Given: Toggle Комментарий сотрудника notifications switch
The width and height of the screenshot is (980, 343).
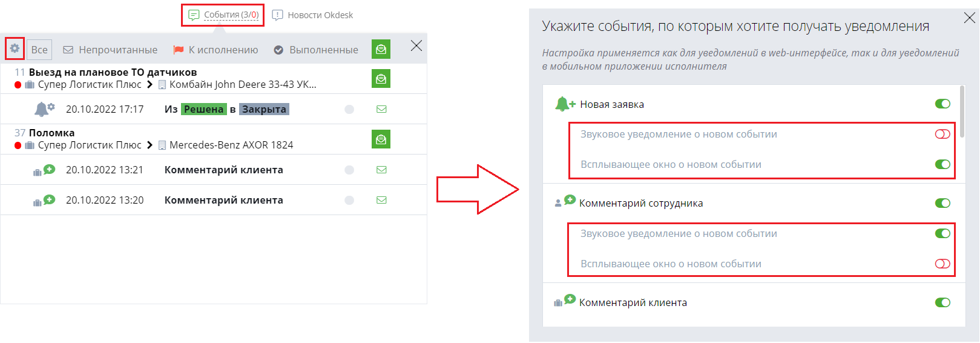Looking at the screenshot, I should click(942, 203).
